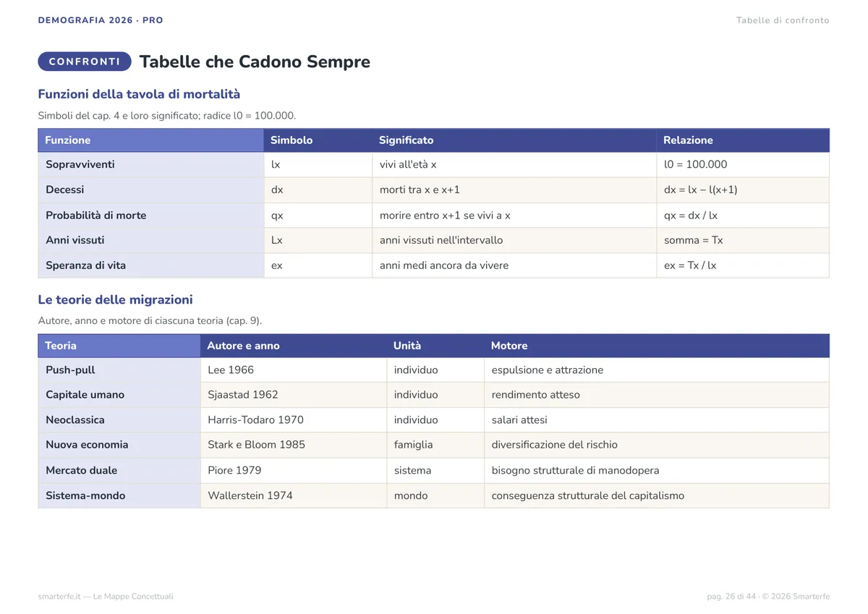Viewport: 868px width, 614px height.
Task: Click the title 'Tabelle che Cadono Sempre'
Action: pyautogui.click(x=255, y=61)
